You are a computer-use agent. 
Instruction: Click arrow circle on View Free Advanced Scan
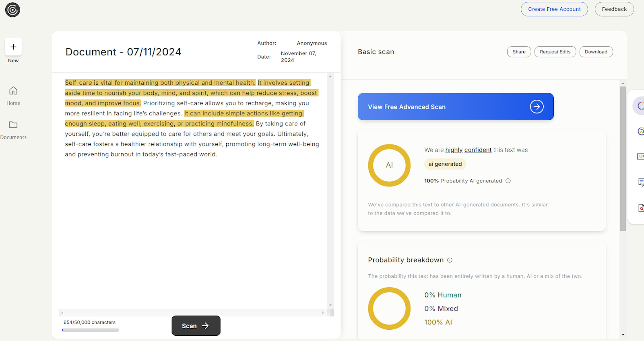pyautogui.click(x=536, y=107)
